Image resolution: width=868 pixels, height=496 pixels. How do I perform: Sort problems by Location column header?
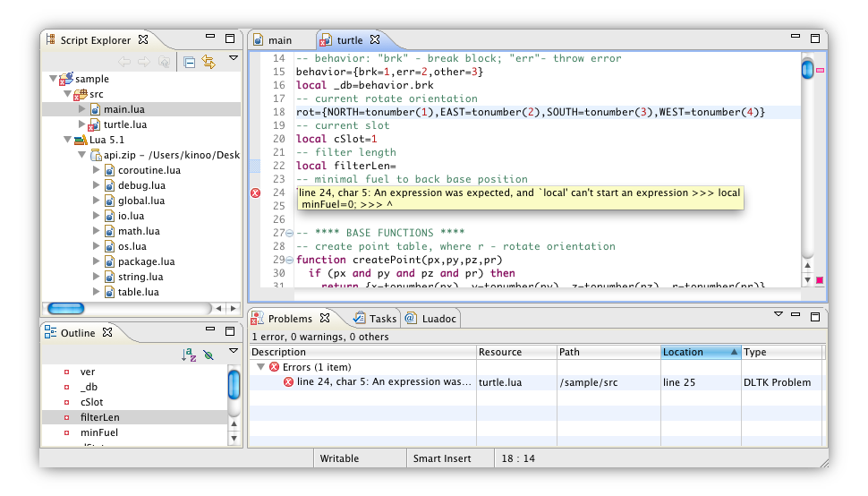(x=701, y=352)
